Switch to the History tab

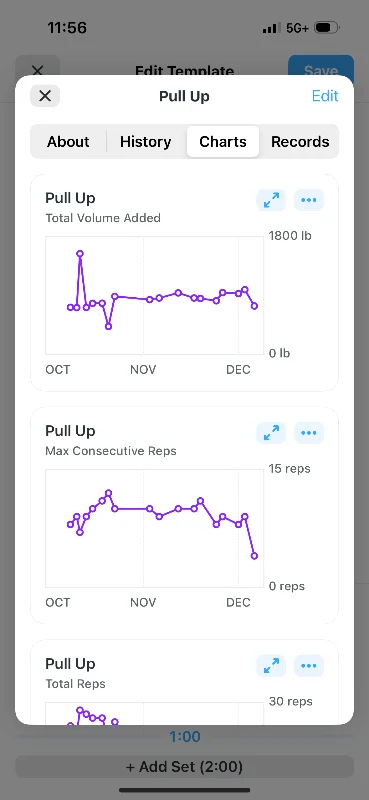tap(145, 141)
